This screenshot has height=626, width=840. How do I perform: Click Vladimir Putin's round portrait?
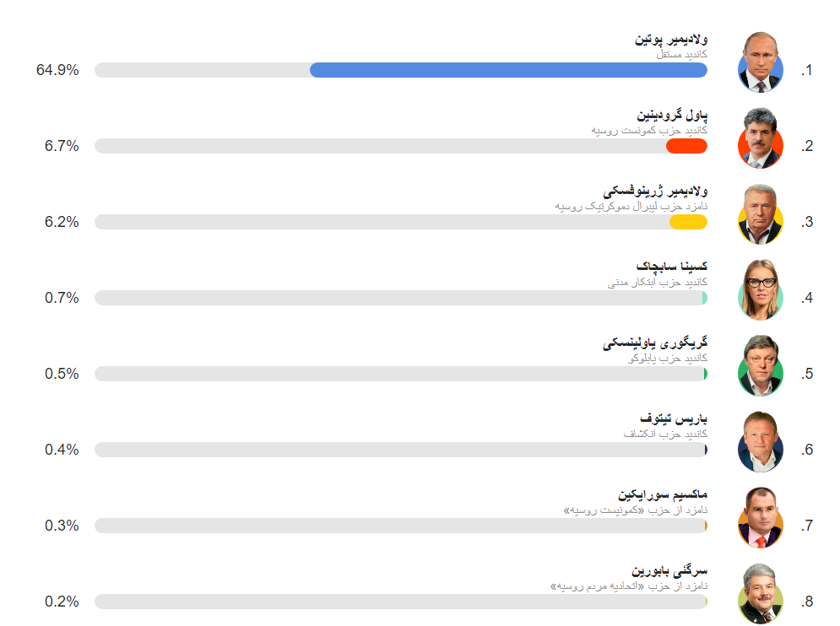[760, 62]
